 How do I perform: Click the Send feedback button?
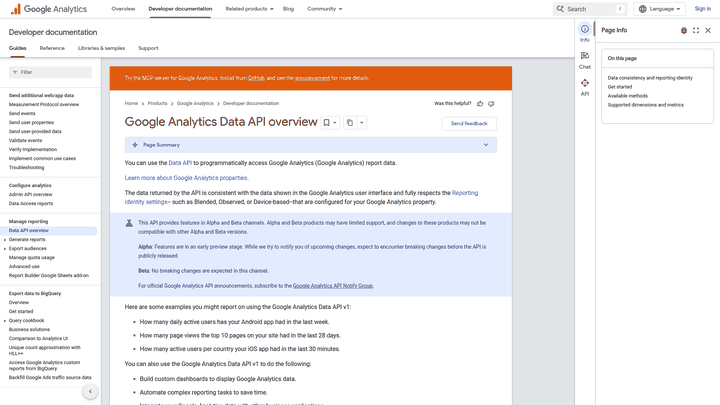coord(469,124)
